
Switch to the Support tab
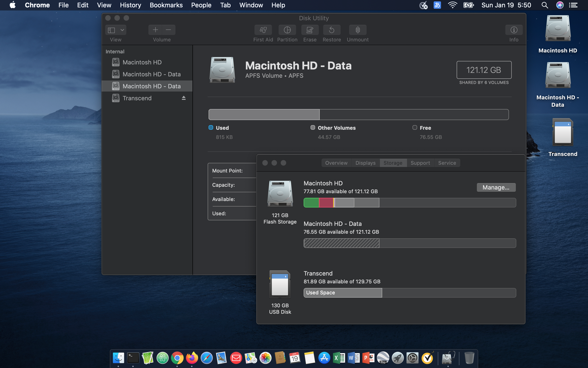(x=420, y=163)
